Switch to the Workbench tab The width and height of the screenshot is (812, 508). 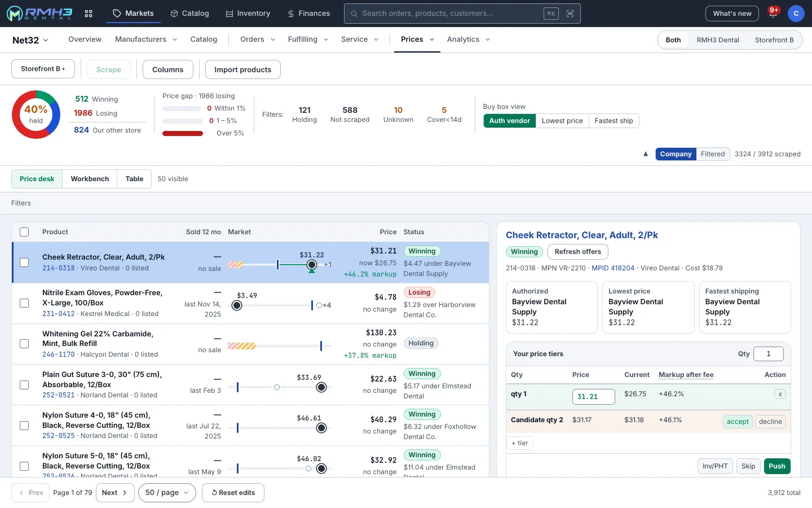click(90, 179)
